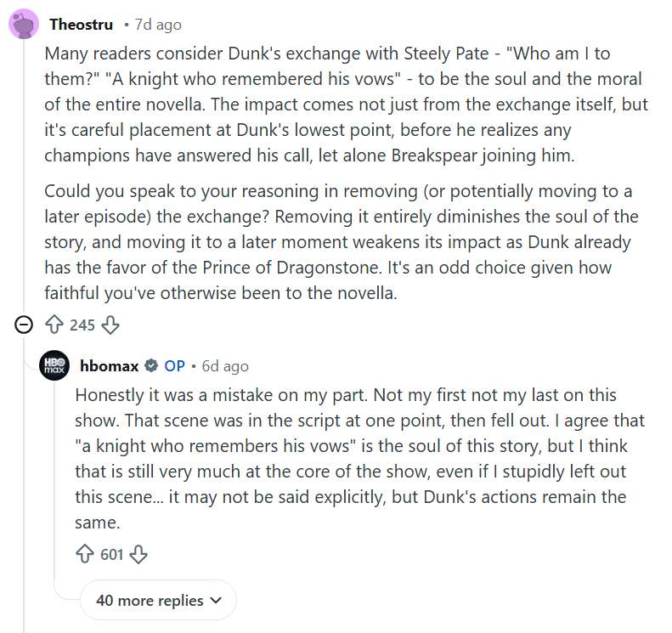This screenshot has height=633, width=672.
Task: Open the 7d ago timestamp permalink
Action: pos(158,25)
